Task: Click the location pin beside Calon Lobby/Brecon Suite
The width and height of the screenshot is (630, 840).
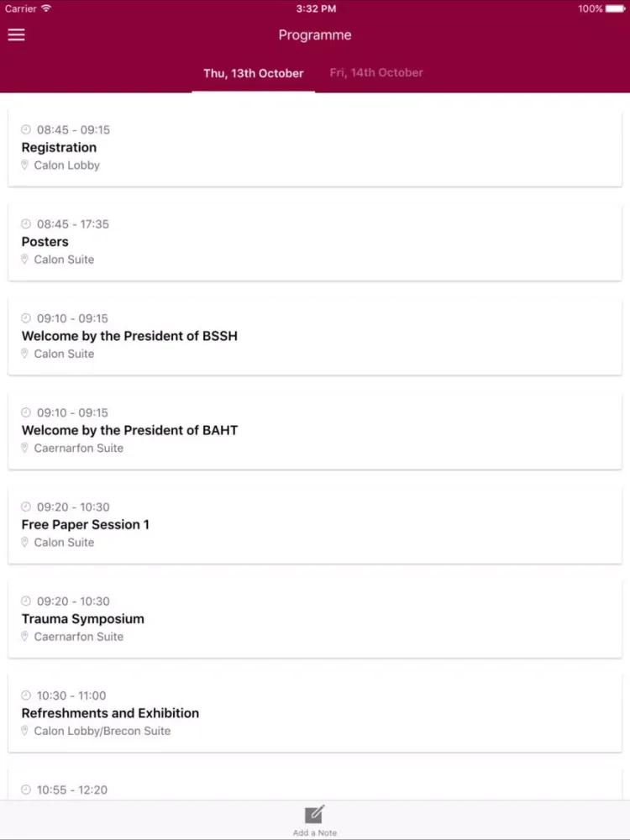Action: pos(24,731)
